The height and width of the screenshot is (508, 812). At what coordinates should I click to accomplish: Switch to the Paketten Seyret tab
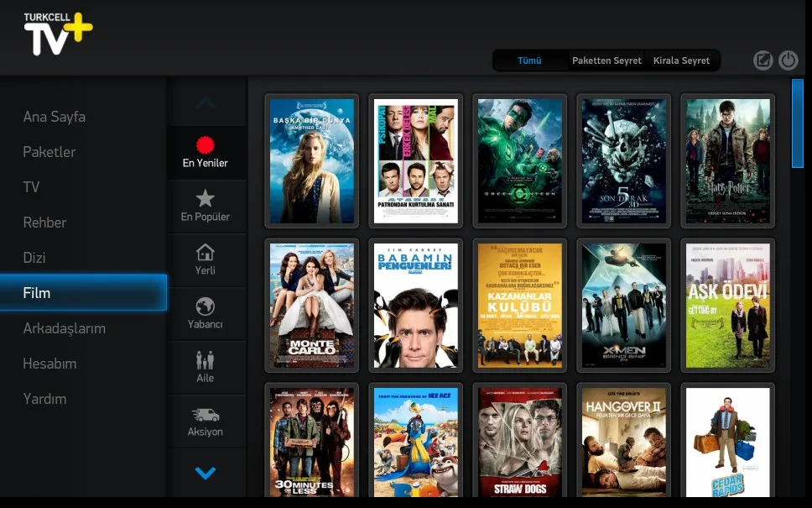point(606,60)
